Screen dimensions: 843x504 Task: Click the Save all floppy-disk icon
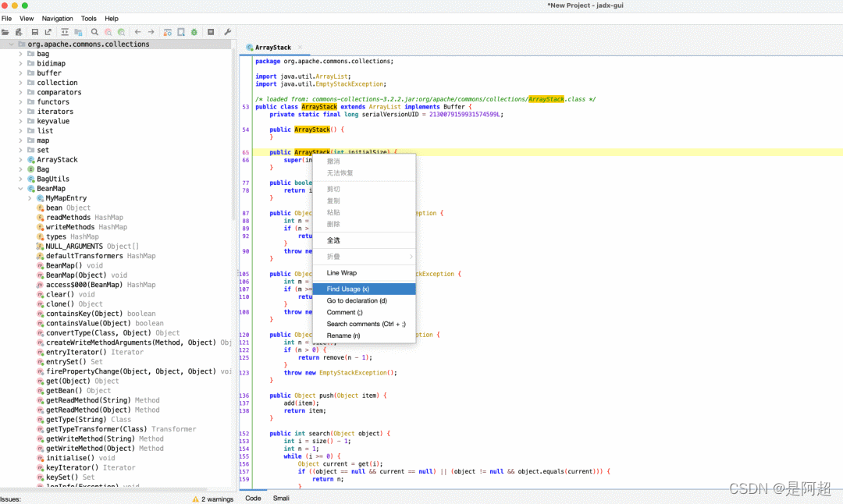pyautogui.click(x=35, y=32)
